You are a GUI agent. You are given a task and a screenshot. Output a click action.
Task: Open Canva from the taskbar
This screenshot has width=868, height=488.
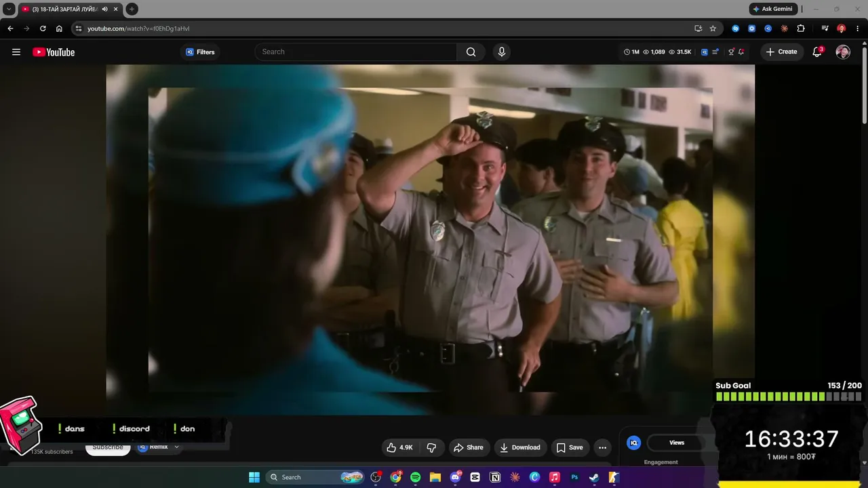[535, 477]
